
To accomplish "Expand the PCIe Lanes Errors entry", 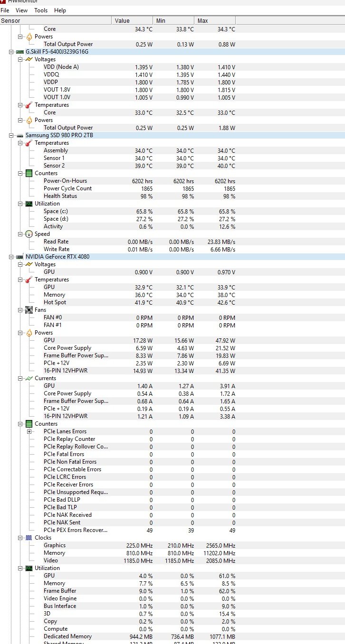I will tap(29, 431).
